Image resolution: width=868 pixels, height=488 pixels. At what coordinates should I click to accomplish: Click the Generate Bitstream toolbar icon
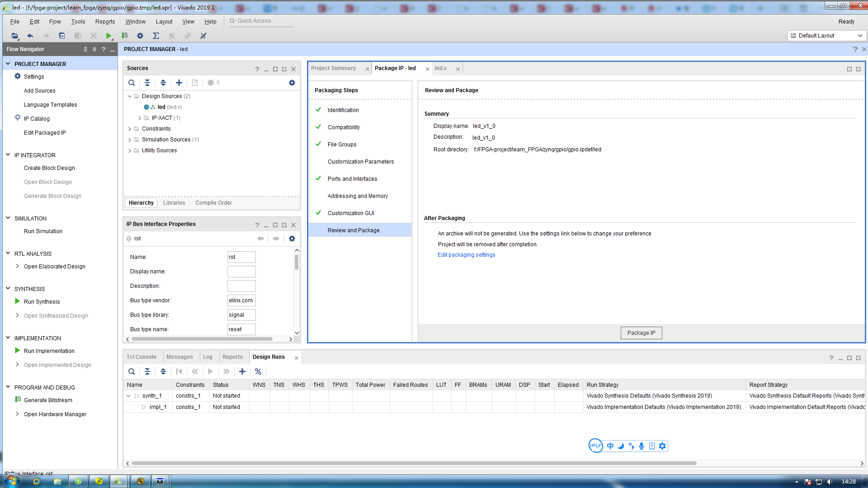pyautogui.click(x=125, y=36)
